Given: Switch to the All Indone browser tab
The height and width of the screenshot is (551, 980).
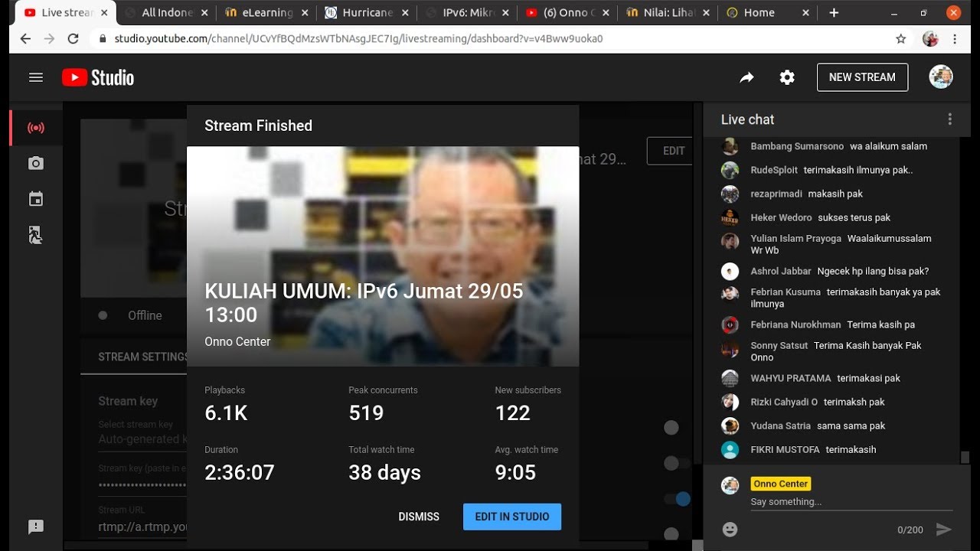Looking at the screenshot, I should click(165, 12).
